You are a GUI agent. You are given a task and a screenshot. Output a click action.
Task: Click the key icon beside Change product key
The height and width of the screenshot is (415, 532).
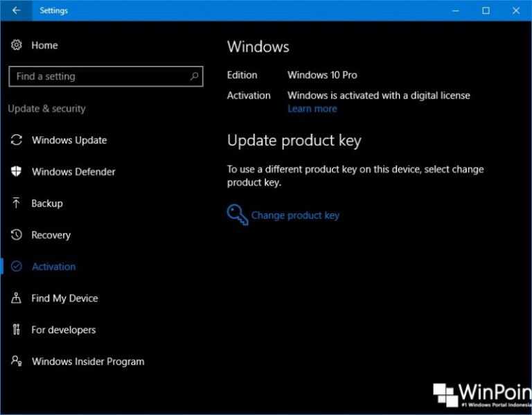(237, 215)
